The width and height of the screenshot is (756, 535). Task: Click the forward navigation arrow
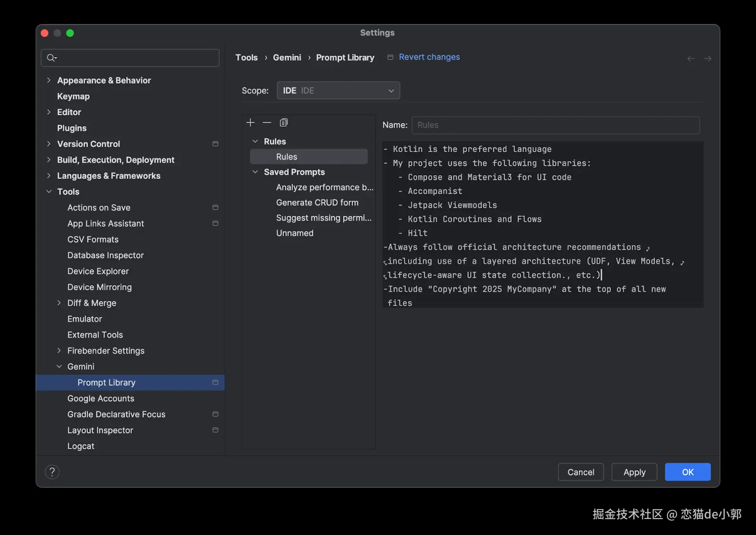click(707, 59)
